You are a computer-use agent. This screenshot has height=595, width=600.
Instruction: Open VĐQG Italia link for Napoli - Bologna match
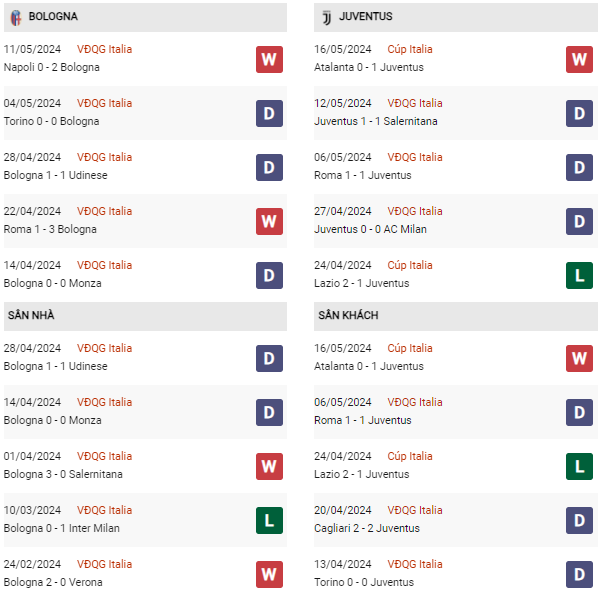click(x=104, y=49)
